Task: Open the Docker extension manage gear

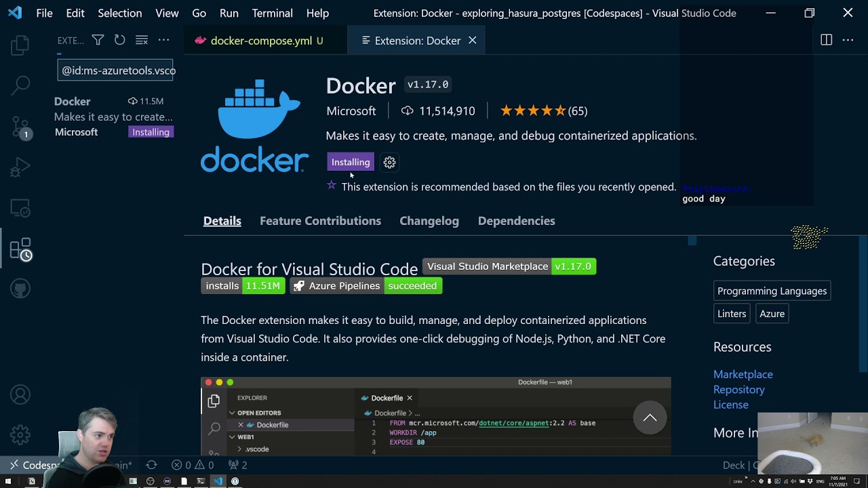Action: (x=389, y=162)
